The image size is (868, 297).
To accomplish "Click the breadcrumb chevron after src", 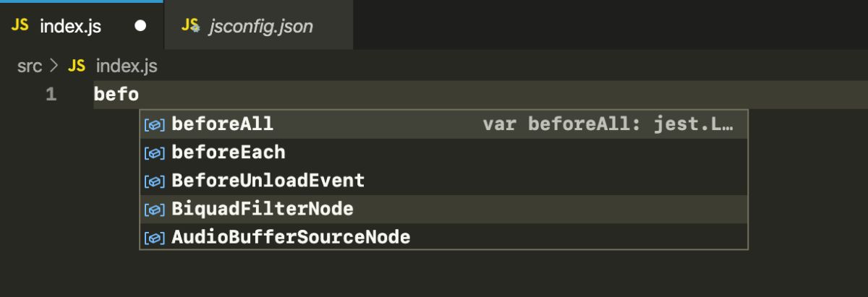I will coord(54,66).
